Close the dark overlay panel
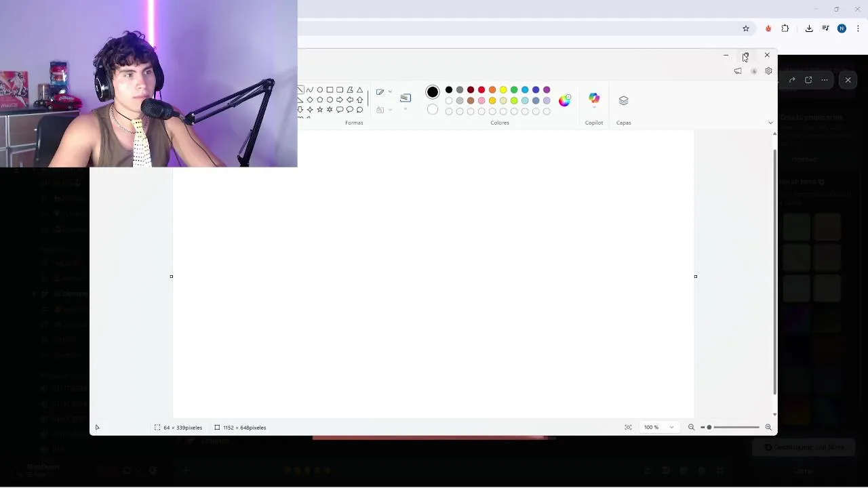The image size is (868, 488). pyautogui.click(x=848, y=80)
